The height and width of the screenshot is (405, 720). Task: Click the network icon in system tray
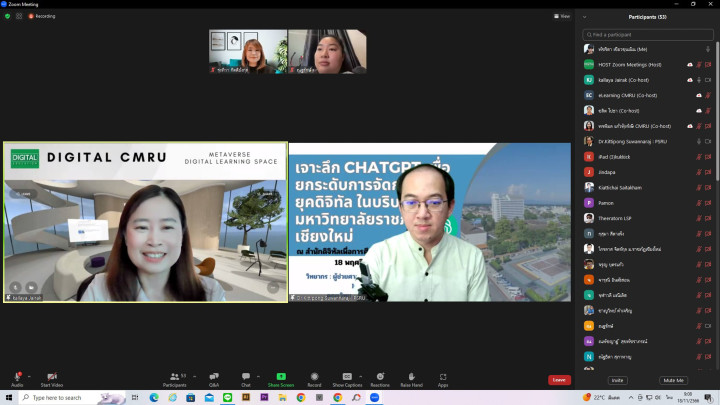[649, 398]
